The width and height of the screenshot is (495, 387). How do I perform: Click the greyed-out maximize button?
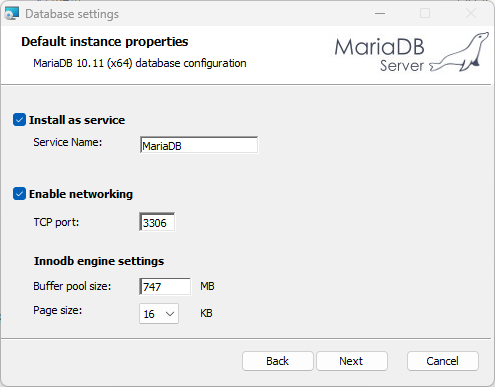pos(425,14)
